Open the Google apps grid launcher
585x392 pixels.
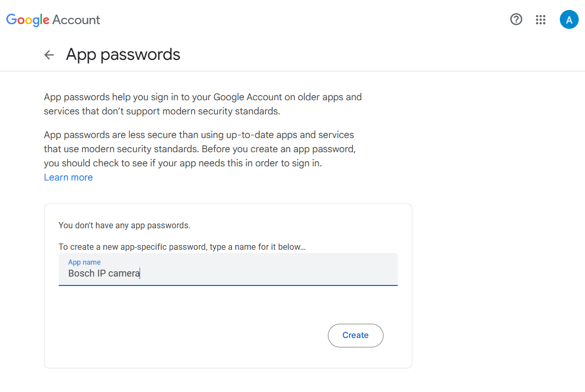point(541,20)
